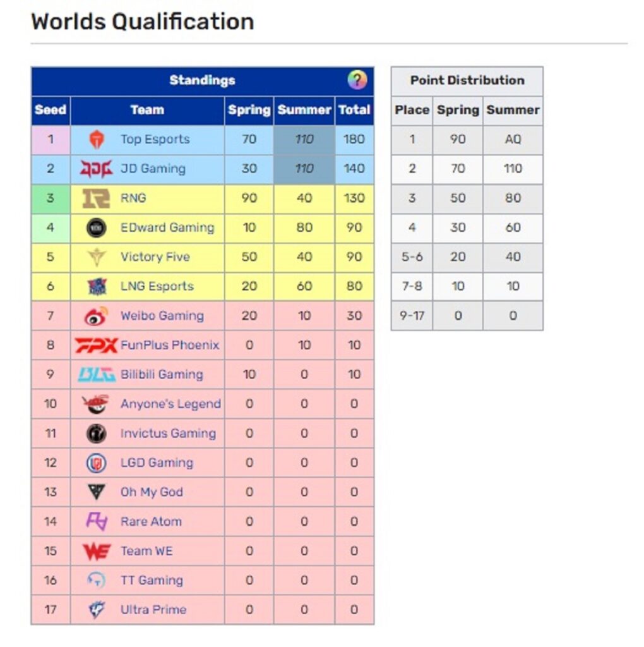Open the question mark help icon

(358, 80)
